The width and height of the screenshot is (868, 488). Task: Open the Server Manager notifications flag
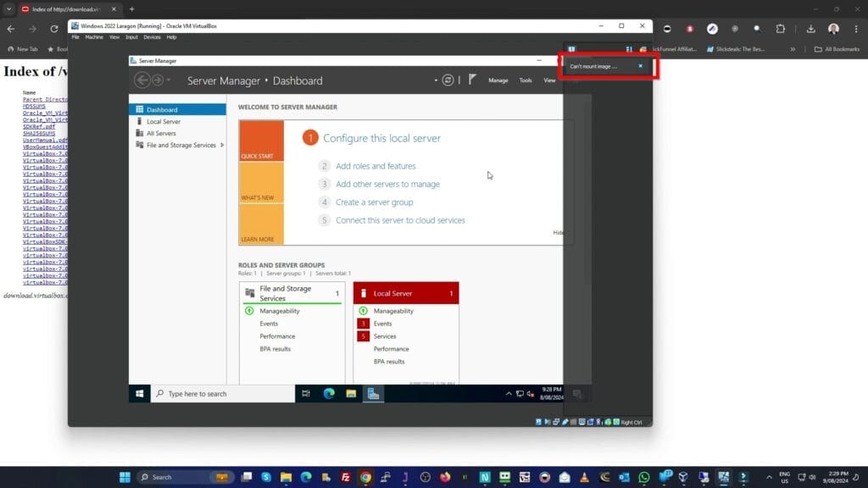470,80
